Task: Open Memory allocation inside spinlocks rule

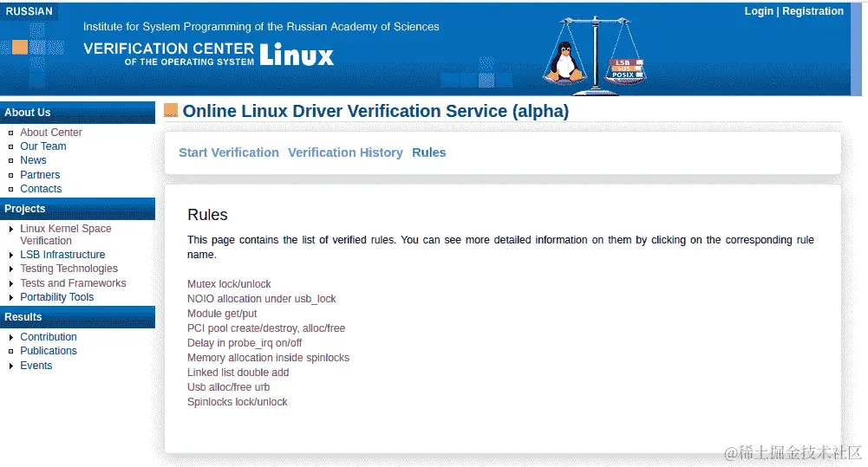Action: (x=269, y=358)
